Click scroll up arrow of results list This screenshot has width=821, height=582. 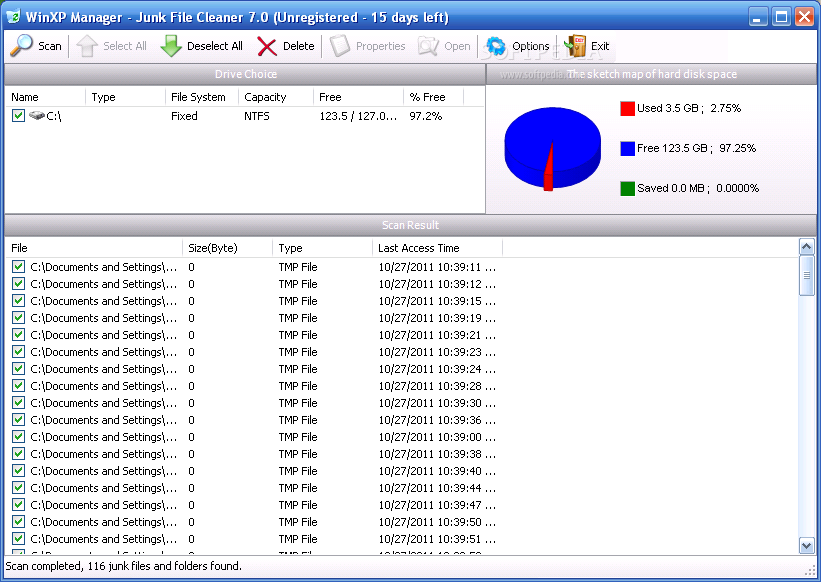pyautogui.click(x=806, y=247)
